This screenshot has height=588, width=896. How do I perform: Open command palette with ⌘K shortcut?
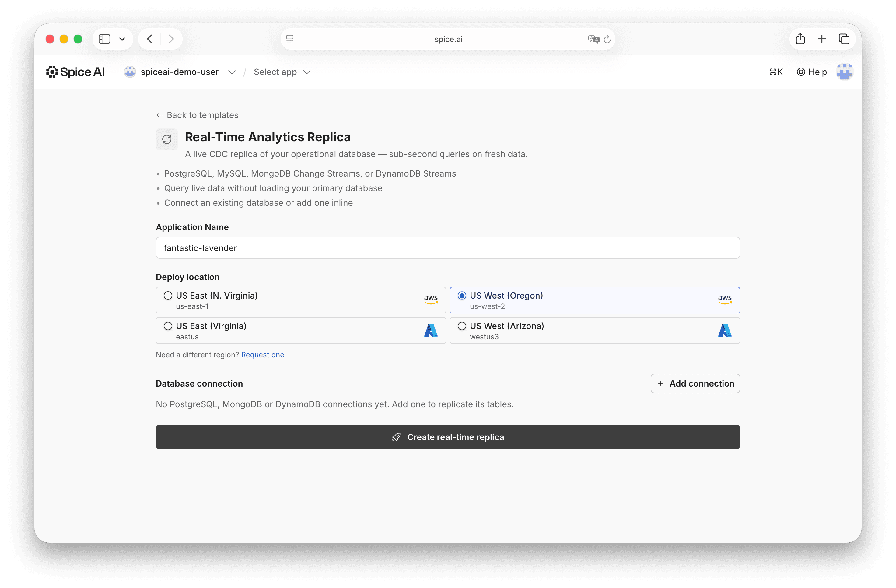tap(776, 72)
